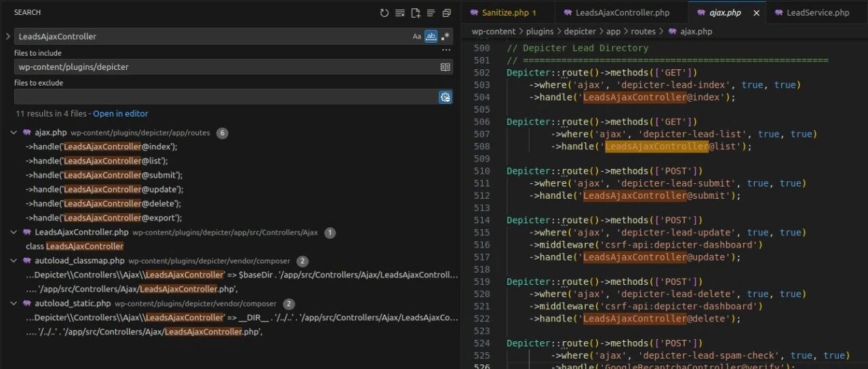The height and width of the screenshot is (369, 868).
Task: Toggle Match Case in search box
Action: [x=417, y=37]
